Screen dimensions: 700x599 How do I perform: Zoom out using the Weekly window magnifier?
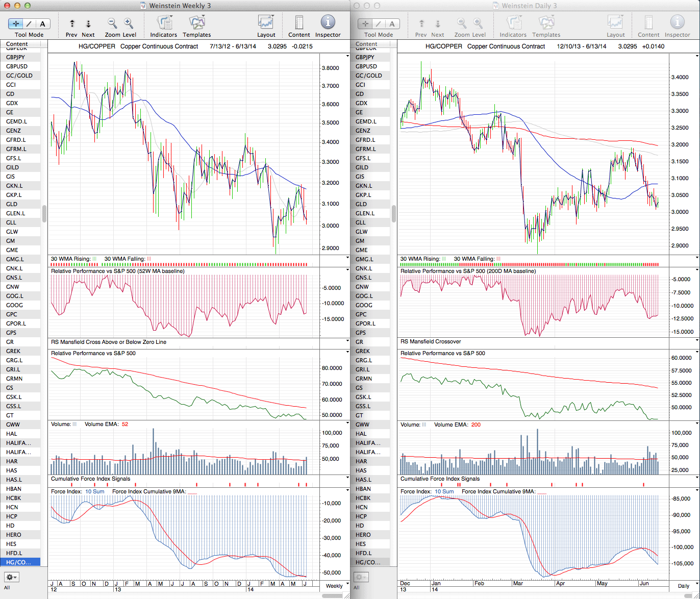point(112,23)
